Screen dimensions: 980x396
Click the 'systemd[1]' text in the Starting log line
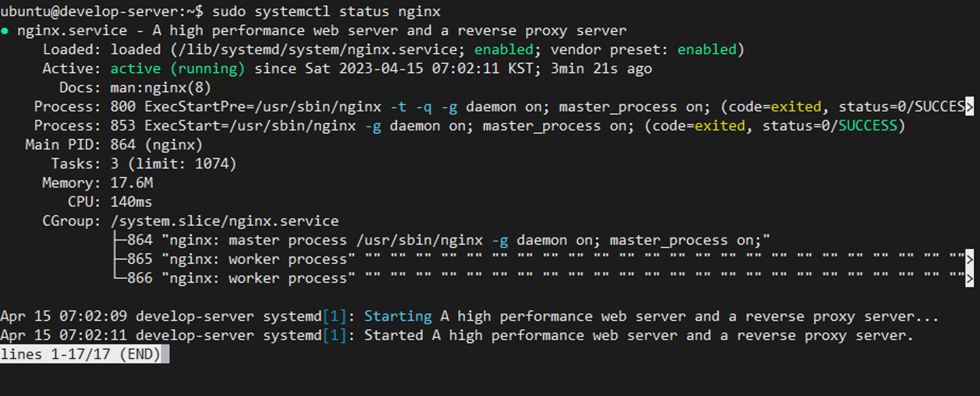(305, 317)
